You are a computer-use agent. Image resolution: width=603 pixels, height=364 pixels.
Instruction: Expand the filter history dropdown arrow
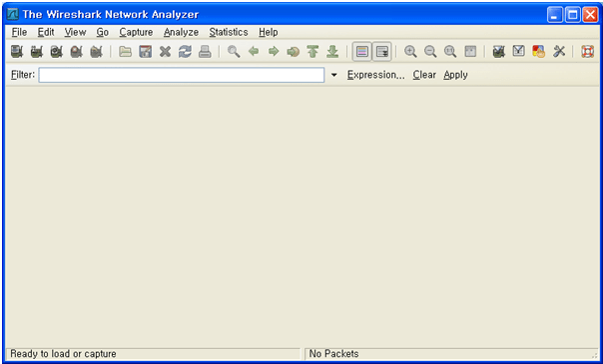[333, 75]
